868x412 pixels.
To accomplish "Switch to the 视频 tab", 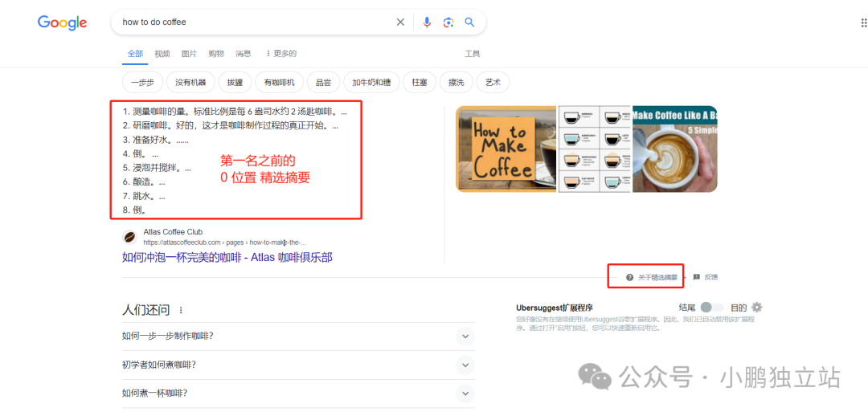I will pos(162,54).
